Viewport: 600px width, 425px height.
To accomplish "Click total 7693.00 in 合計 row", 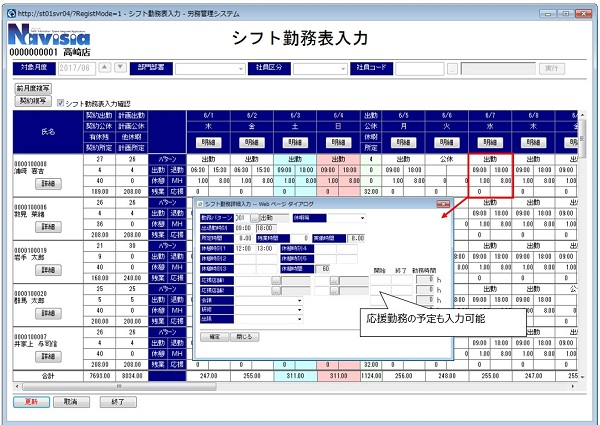I will tap(99, 376).
